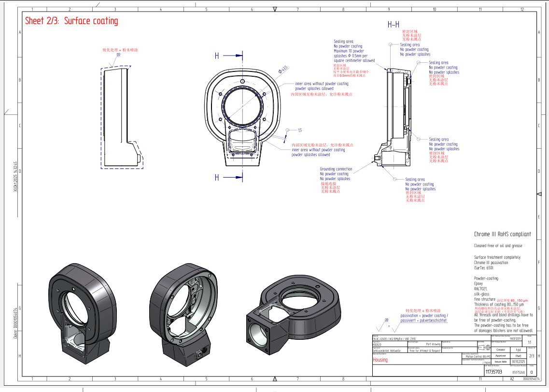Click the first-angle projection symbol in title block

(483, 348)
